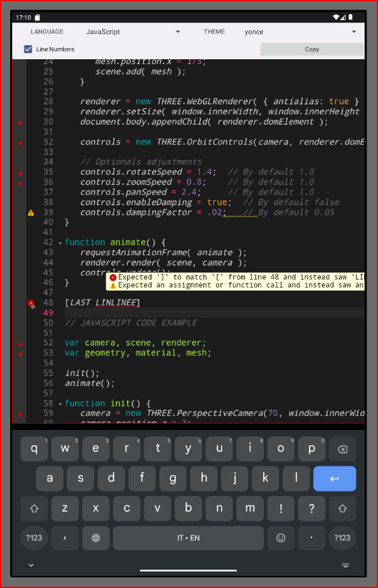
Task: Click var camera, scene, renderer line
Action: [136, 343]
